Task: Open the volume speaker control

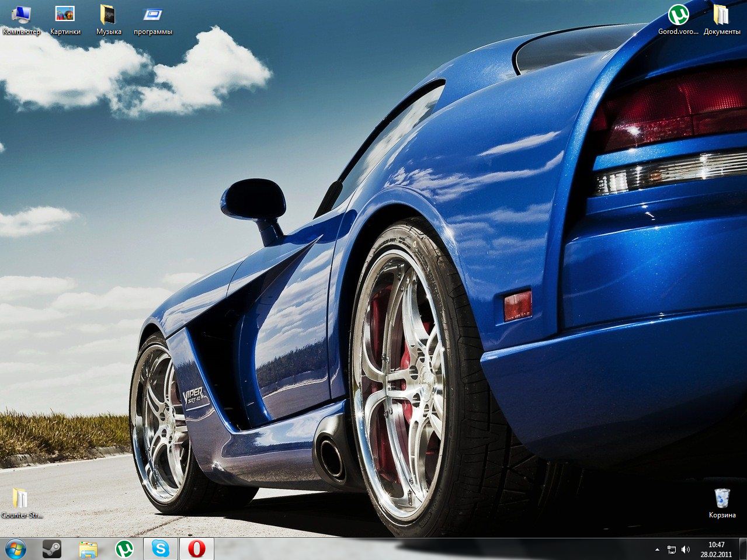Action: click(685, 549)
